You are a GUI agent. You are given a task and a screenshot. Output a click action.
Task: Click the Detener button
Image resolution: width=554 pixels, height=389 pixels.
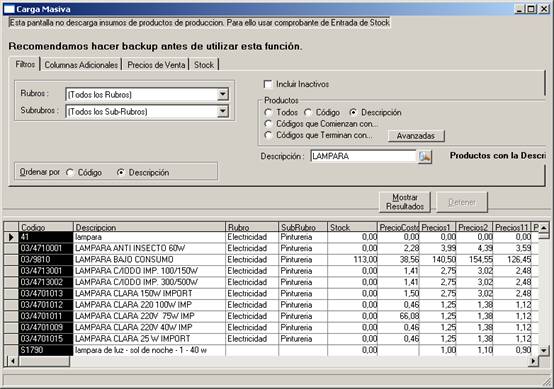point(462,202)
